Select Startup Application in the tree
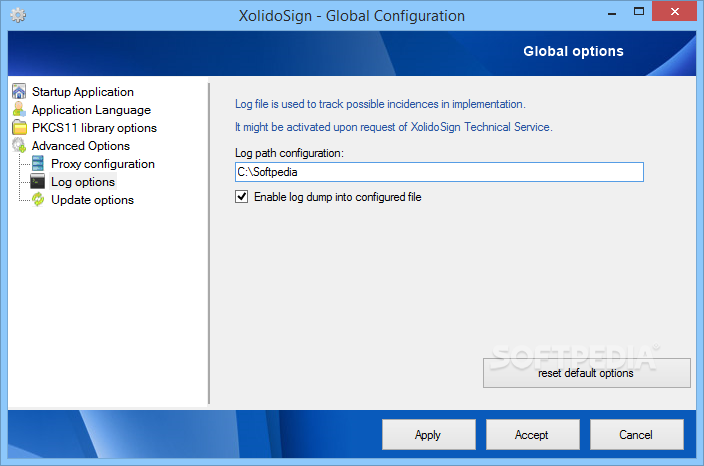Viewport: 704px width, 466px height. tap(83, 92)
